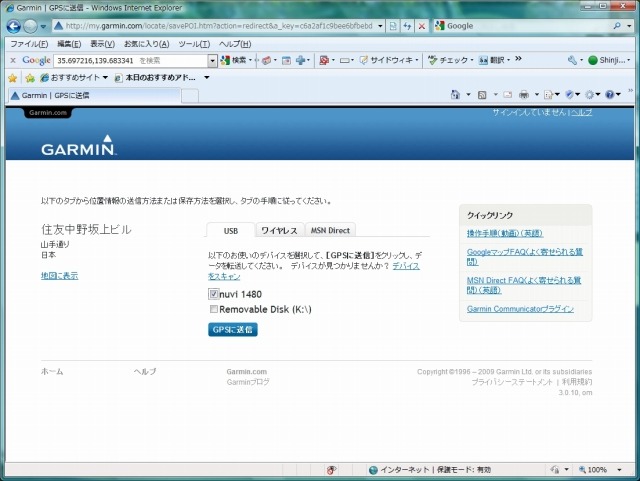Open a new blank browser tab
The height and width of the screenshot is (481, 640).
coord(190,96)
